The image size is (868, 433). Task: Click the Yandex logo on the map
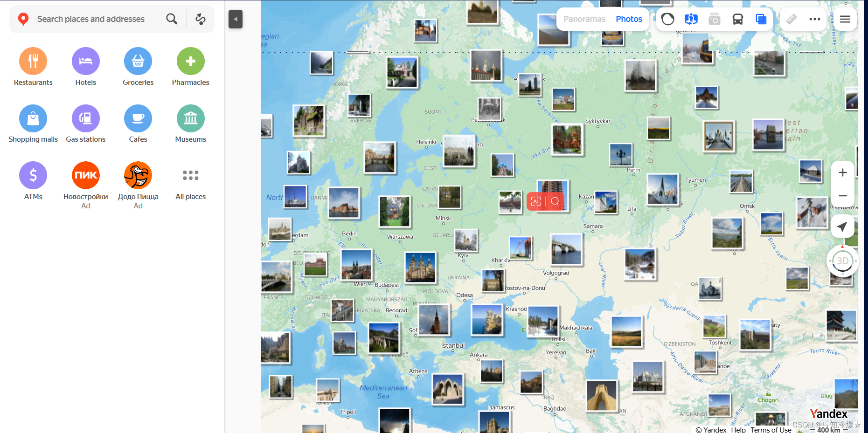point(828,414)
